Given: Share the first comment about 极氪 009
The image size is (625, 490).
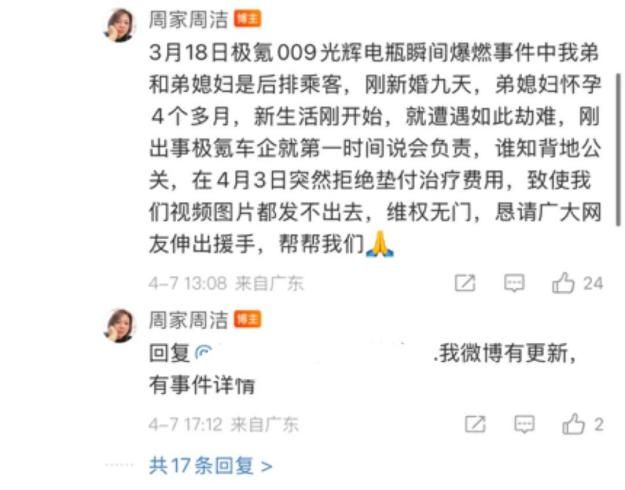Looking at the screenshot, I should click(x=465, y=283).
